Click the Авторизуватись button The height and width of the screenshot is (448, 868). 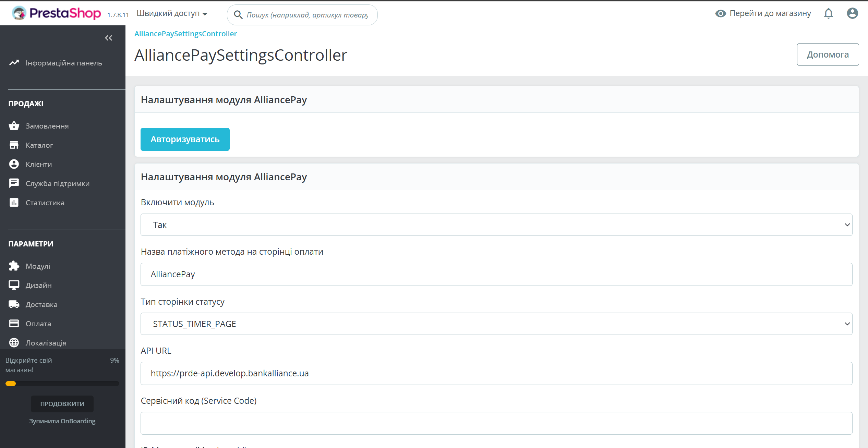pyautogui.click(x=185, y=139)
